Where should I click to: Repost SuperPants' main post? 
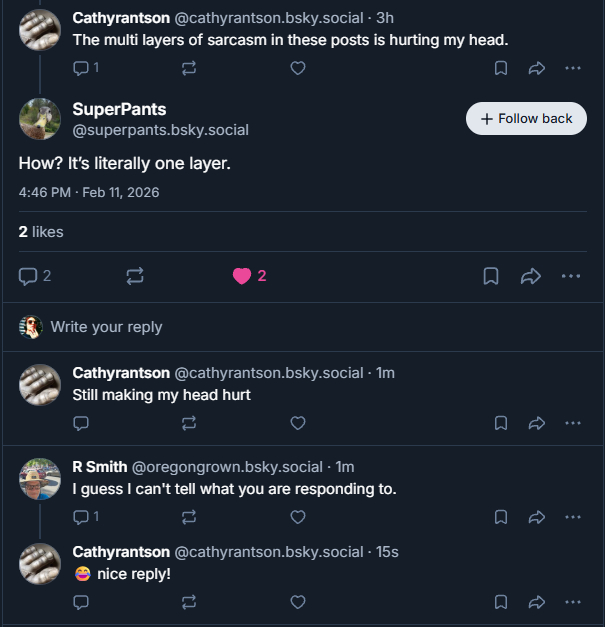tap(135, 276)
